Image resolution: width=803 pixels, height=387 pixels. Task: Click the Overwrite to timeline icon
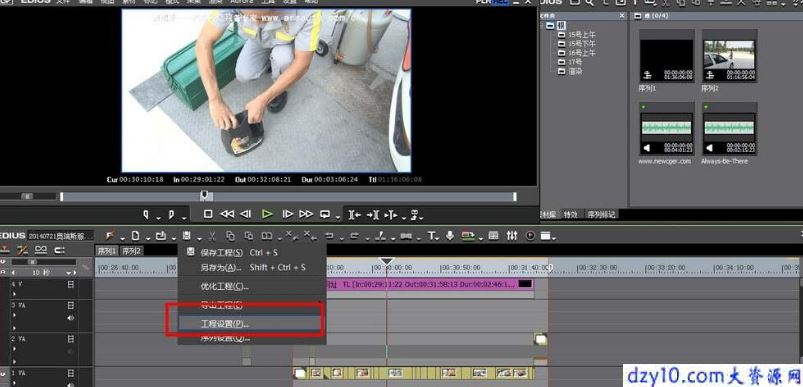point(373,215)
